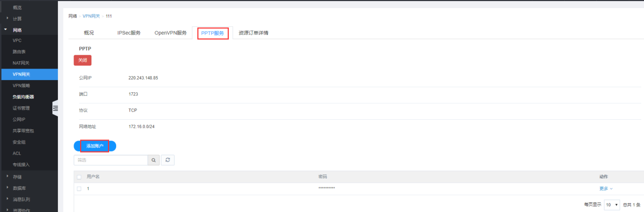The image size is (644, 212).
Task: Click the masked password in row 1
Action: point(326,189)
